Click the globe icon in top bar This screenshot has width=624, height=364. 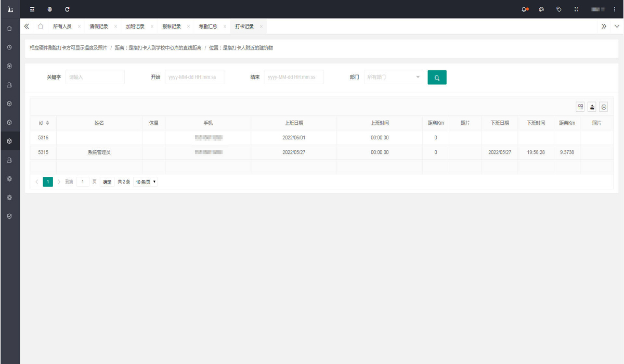(x=49, y=9)
